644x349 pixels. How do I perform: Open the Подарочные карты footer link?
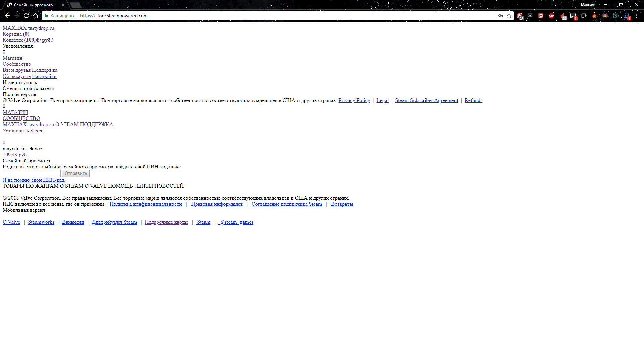pos(166,222)
